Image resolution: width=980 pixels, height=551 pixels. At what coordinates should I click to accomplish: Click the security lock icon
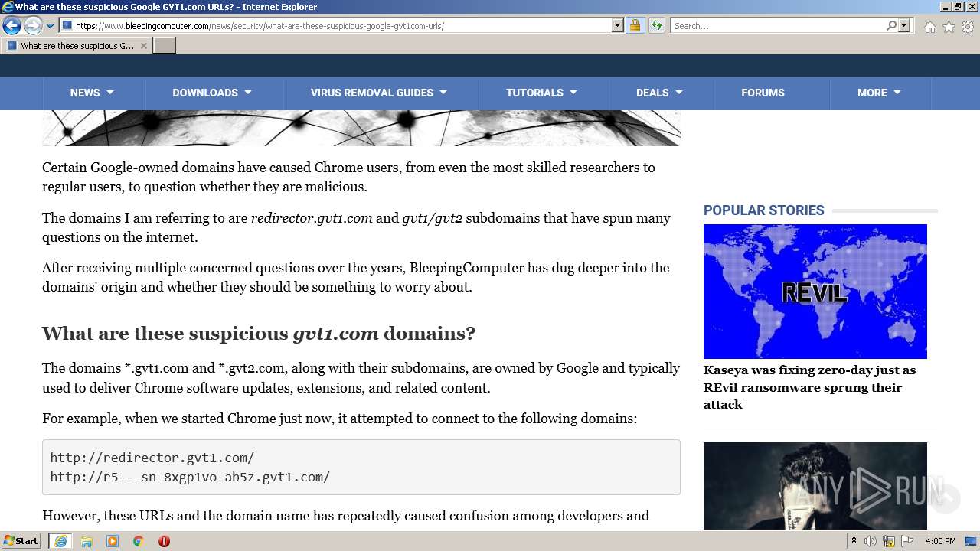(635, 26)
